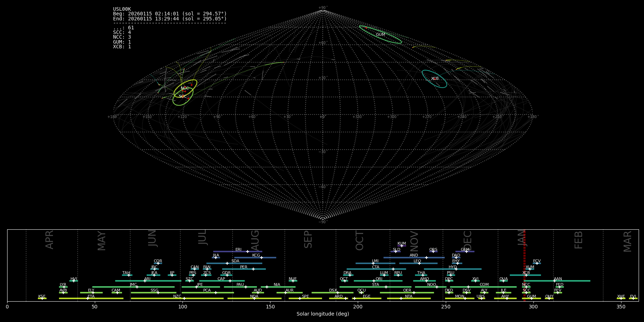Click the ORI shower label in the timeline

click(x=379, y=279)
